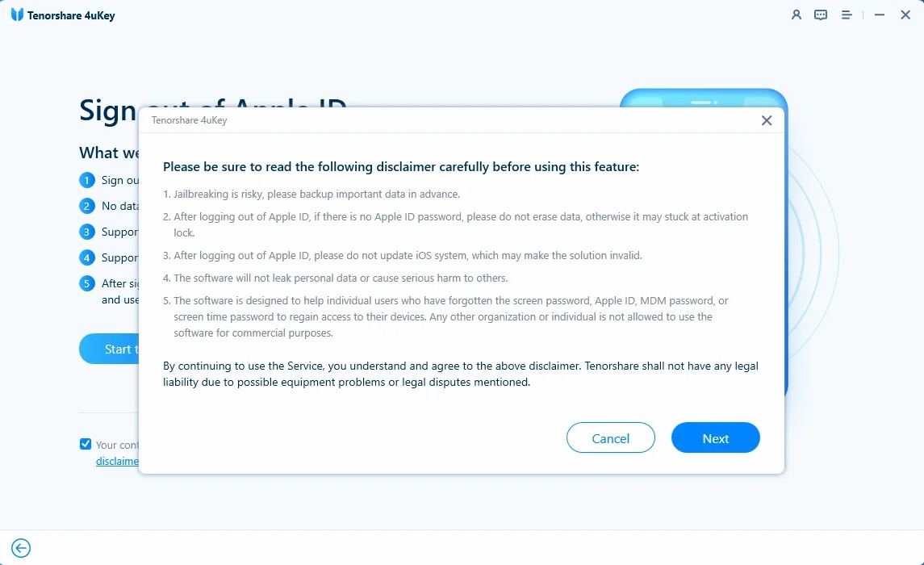
Task: Minimize the Tenorshare 4uKey window
Action: click(x=879, y=15)
